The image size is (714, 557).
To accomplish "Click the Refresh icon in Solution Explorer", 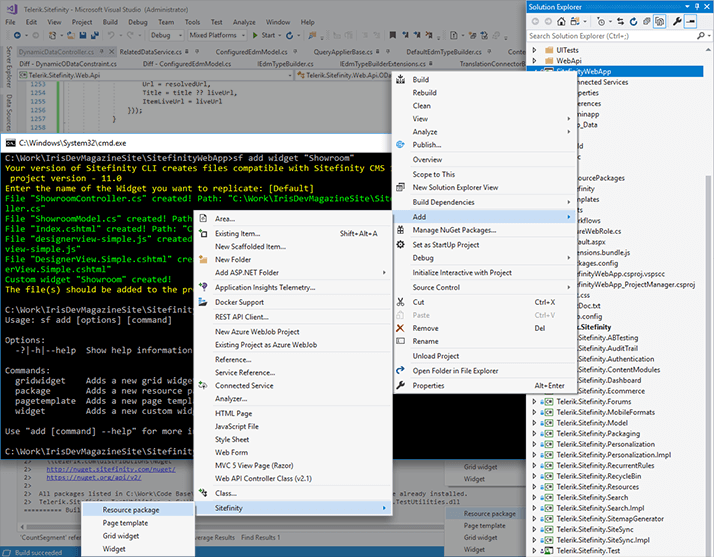I will coord(633,21).
